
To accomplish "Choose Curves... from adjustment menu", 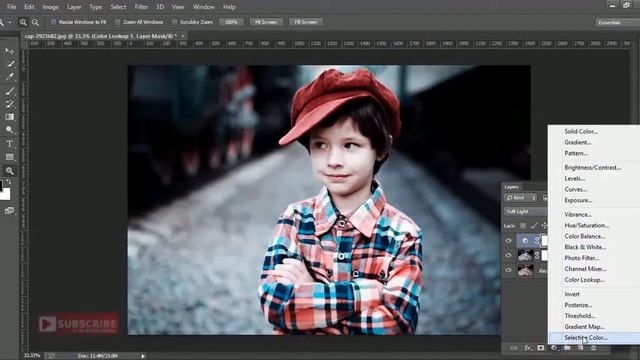I will [x=594, y=189].
